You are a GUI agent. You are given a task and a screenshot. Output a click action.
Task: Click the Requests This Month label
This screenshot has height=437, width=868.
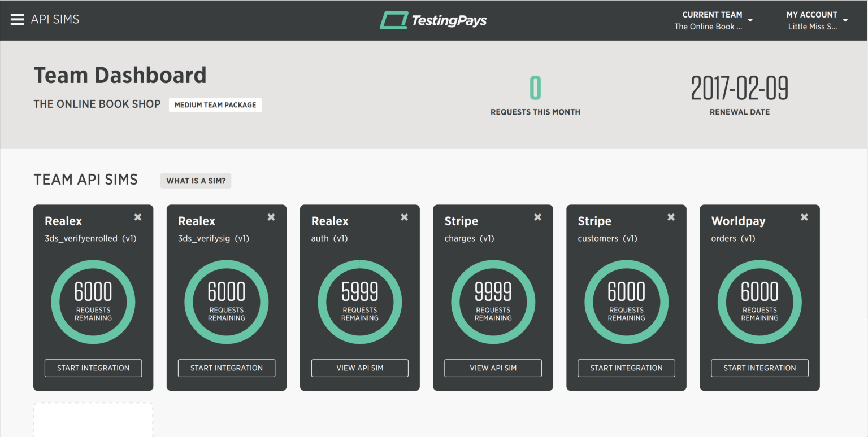(x=535, y=112)
